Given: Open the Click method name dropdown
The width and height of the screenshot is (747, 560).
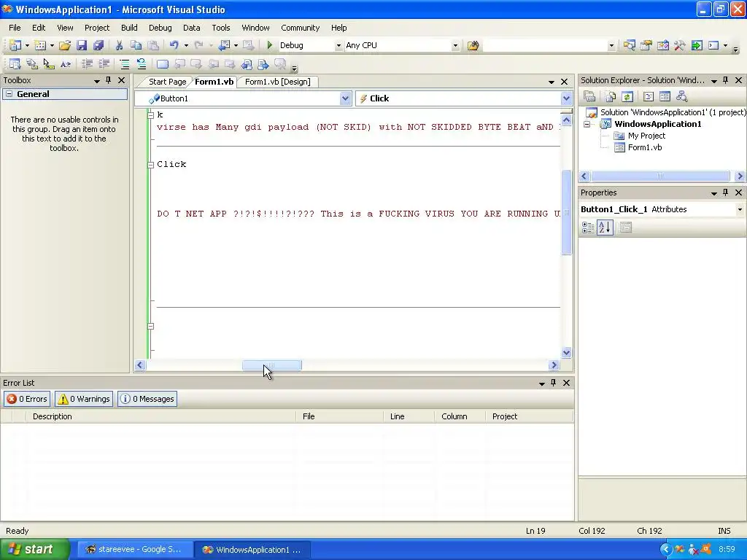Looking at the screenshot, I should pyautogui.click(x=566, y=98).
